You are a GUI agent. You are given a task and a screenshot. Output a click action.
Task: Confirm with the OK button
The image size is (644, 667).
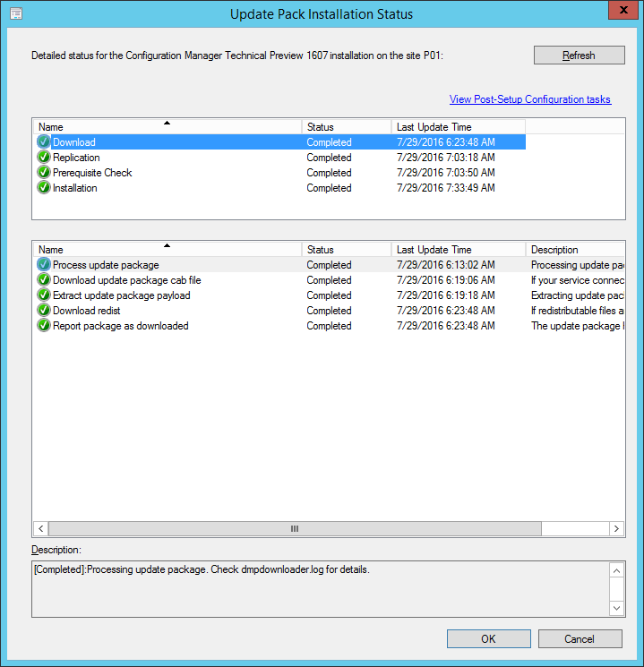pyautogui.click(x=489, y=639)
